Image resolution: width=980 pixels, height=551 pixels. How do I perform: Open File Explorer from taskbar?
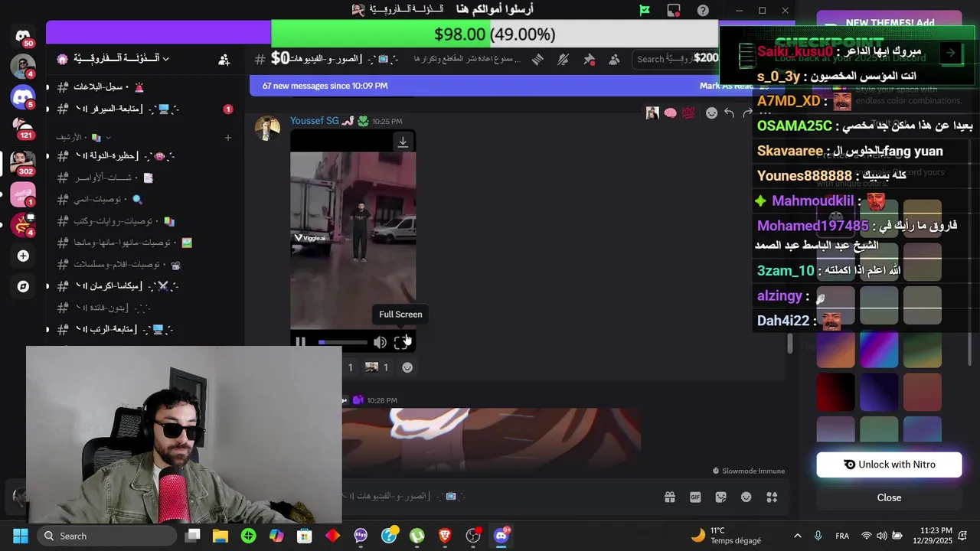pyautogui.click(x=220, y=536)
